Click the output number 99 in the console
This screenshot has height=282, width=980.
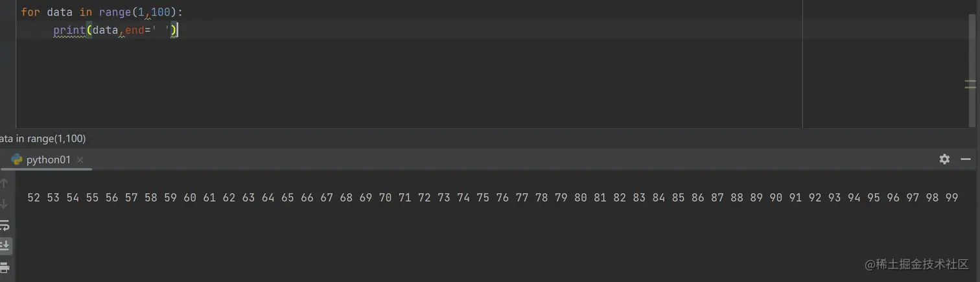point(951,198)
